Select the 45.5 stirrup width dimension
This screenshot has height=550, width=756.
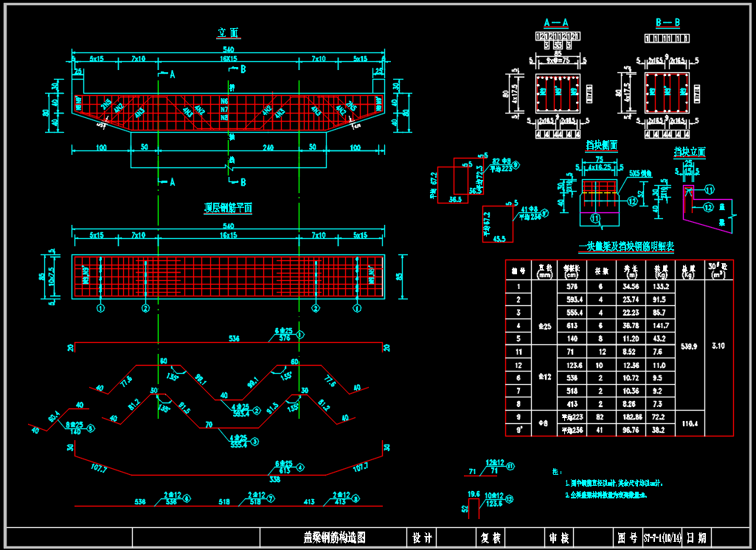499,239
